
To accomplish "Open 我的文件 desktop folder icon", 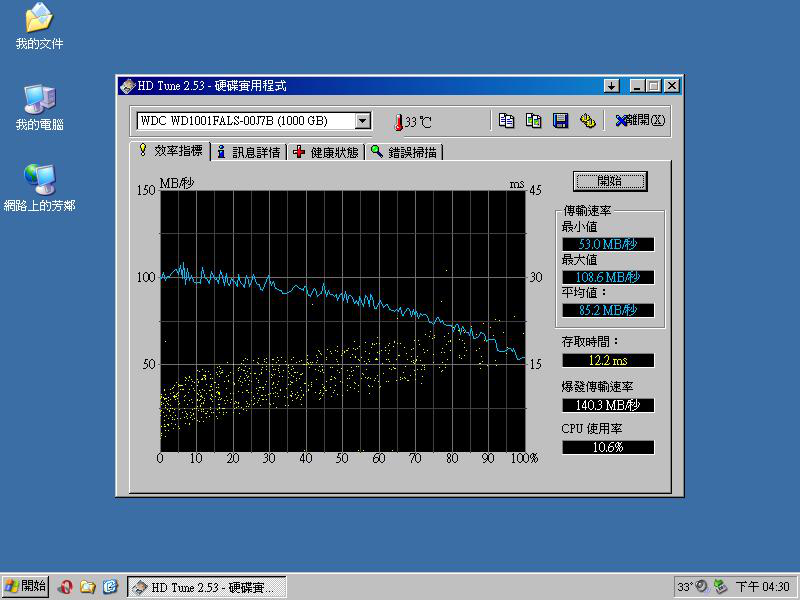I will (39, 27).
